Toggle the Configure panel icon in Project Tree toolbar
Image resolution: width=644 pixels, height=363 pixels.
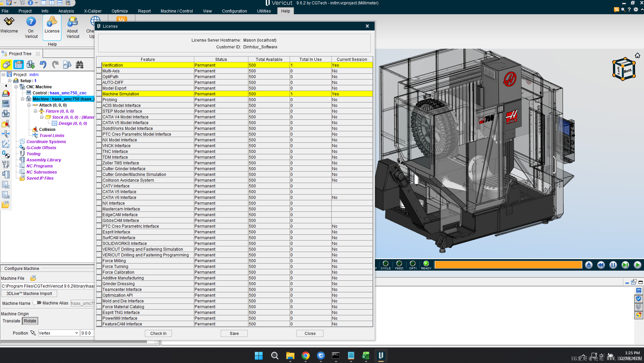[x=19, y=65]
